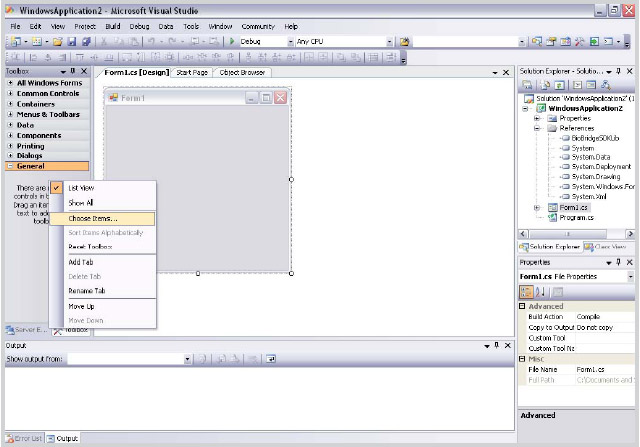
Task: Click the Build Action value Compile
Action: [x=605, y=317]
